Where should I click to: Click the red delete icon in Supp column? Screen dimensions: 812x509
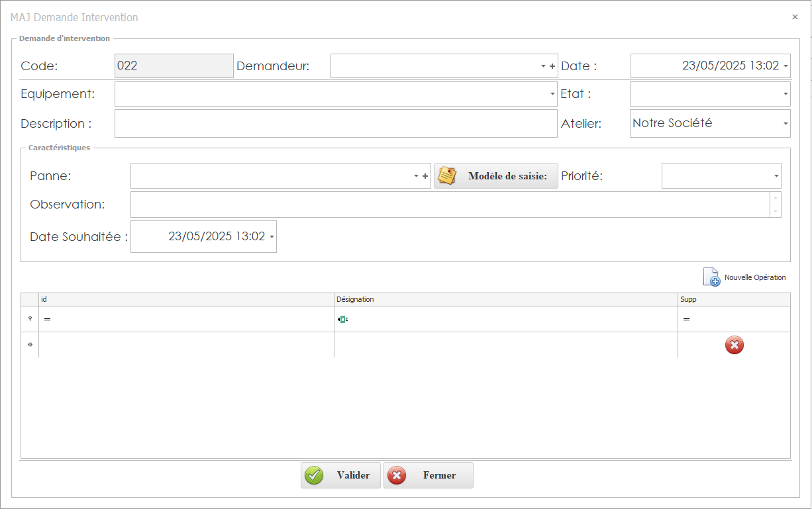(734, 345)
